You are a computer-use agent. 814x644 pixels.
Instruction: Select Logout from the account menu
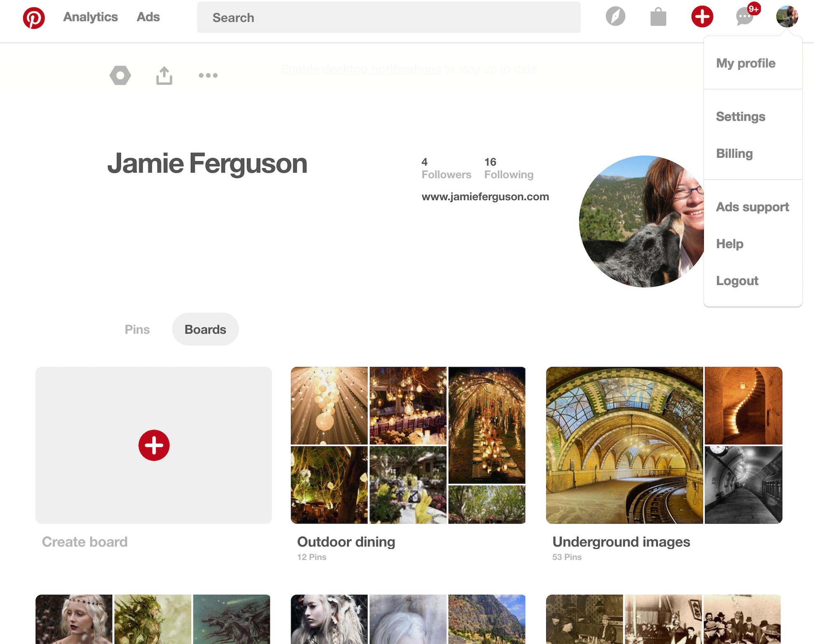737,281
